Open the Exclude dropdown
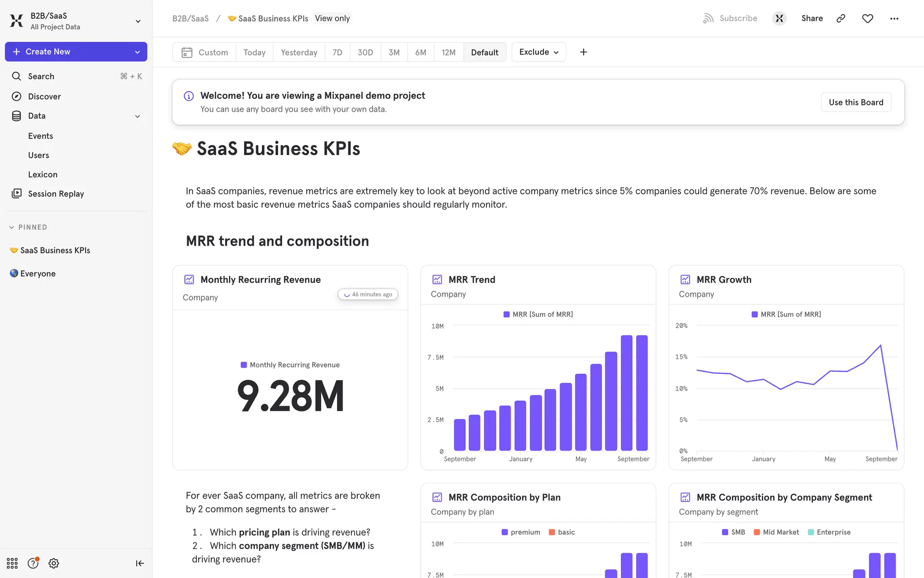The image size is (924, 578). click(539, 52)
